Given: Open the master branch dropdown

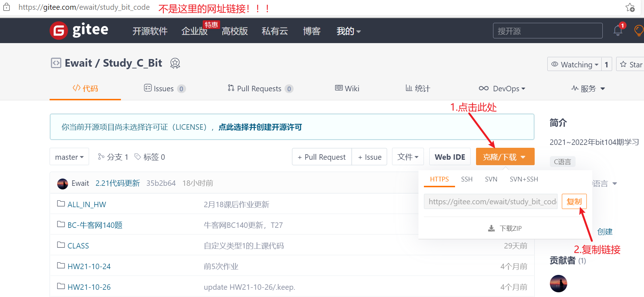Looking at the screenshot, I should click(x=69, y=157).
